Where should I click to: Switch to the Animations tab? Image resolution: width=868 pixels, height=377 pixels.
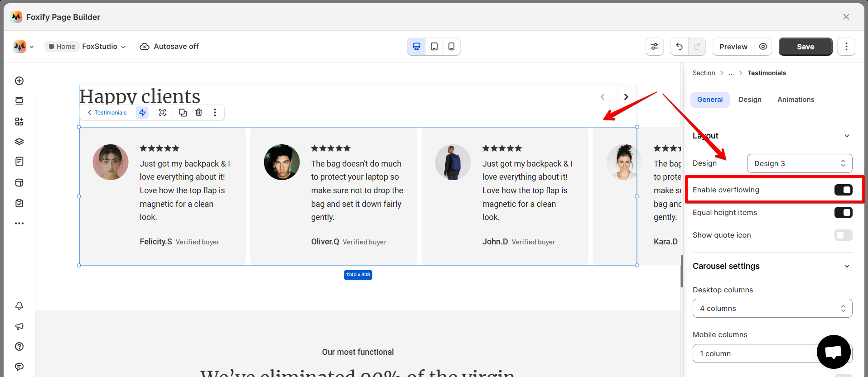click(796, 100)
